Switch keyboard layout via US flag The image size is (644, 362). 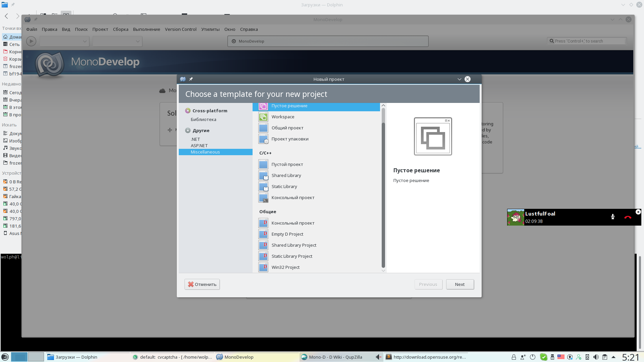[x=561, y=357]
